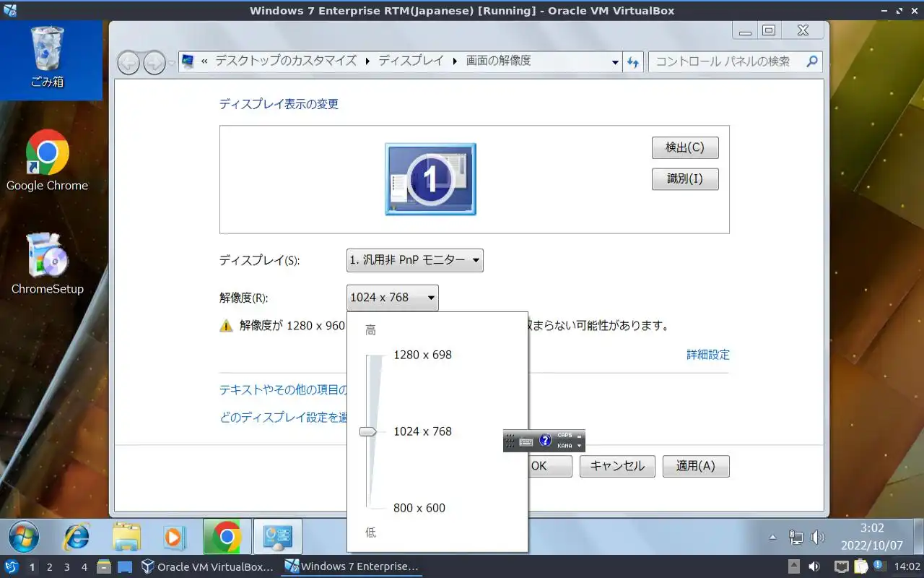Switch to Oracle VM VirtualBox taskbar window
This screenshot has height=578, width=924.
tap(208, 566)
